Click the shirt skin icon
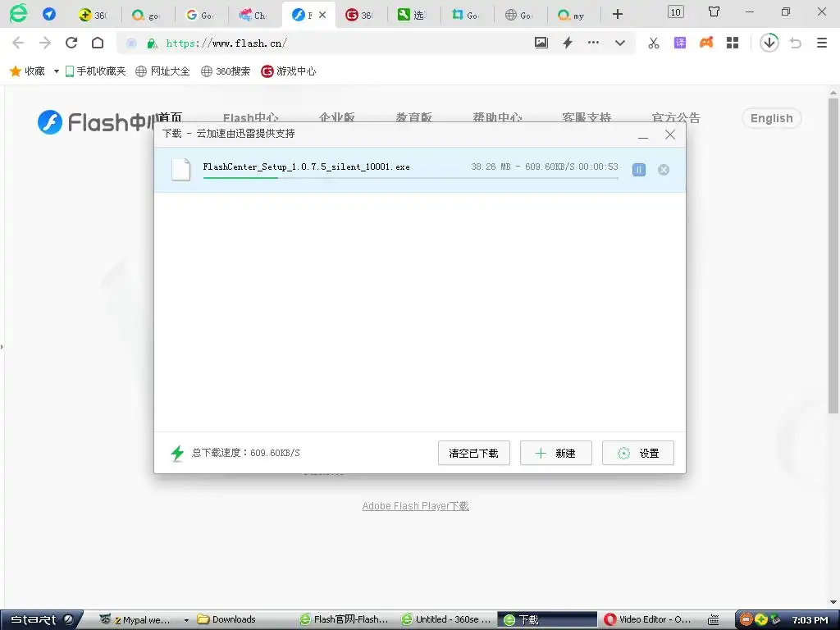Screen dimensions: 840x630 [714, 11]
